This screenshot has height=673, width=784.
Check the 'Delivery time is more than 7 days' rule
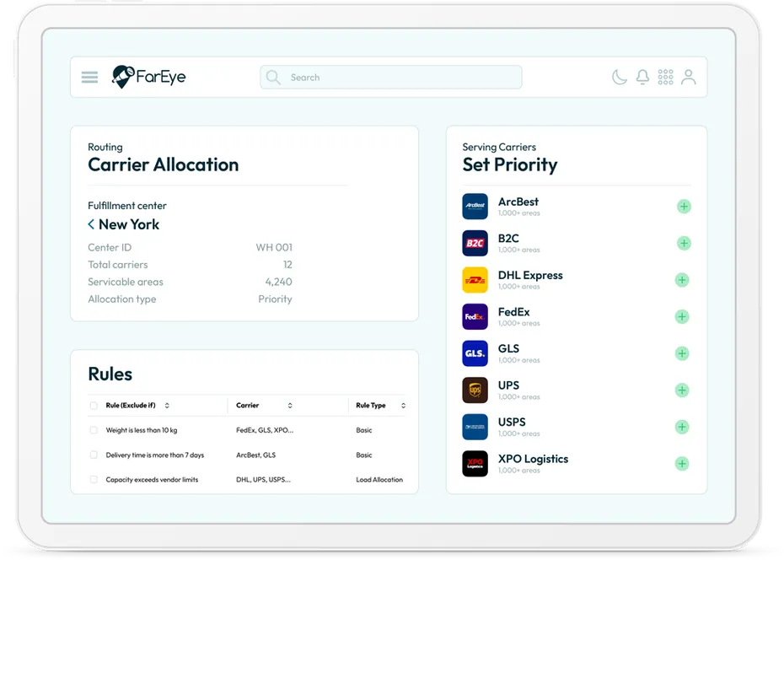point(94,455)
